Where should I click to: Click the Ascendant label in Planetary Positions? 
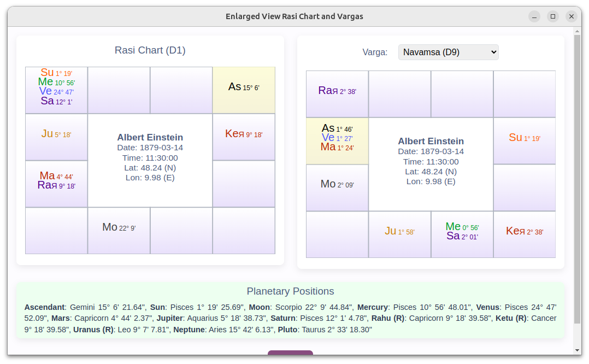tap(44, 307)
